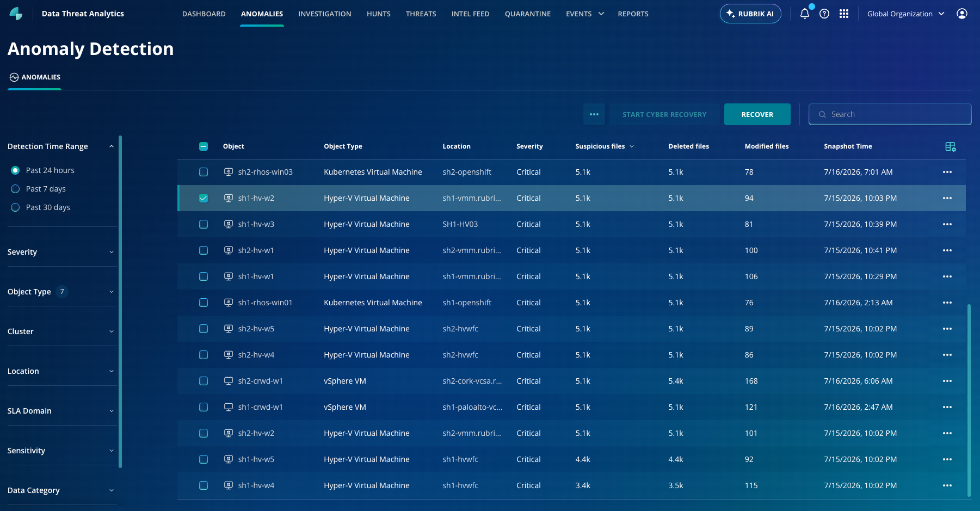Open the help question mark icon

(824, 14)
